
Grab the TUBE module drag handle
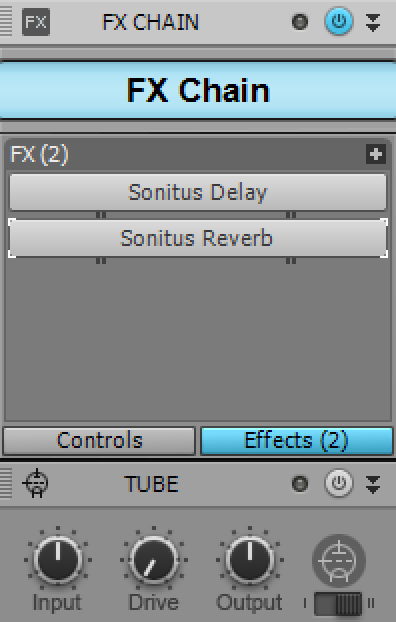6,483
